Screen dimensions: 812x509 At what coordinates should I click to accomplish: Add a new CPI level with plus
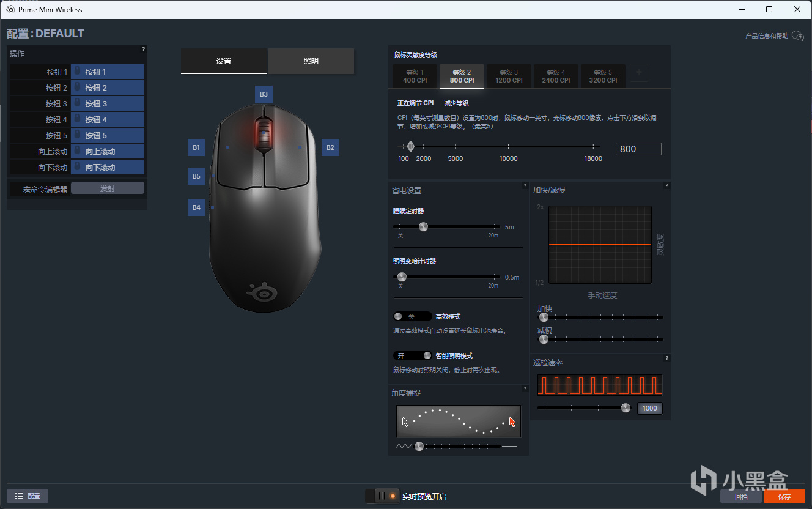pyautogui.click(x=639, y=73)
